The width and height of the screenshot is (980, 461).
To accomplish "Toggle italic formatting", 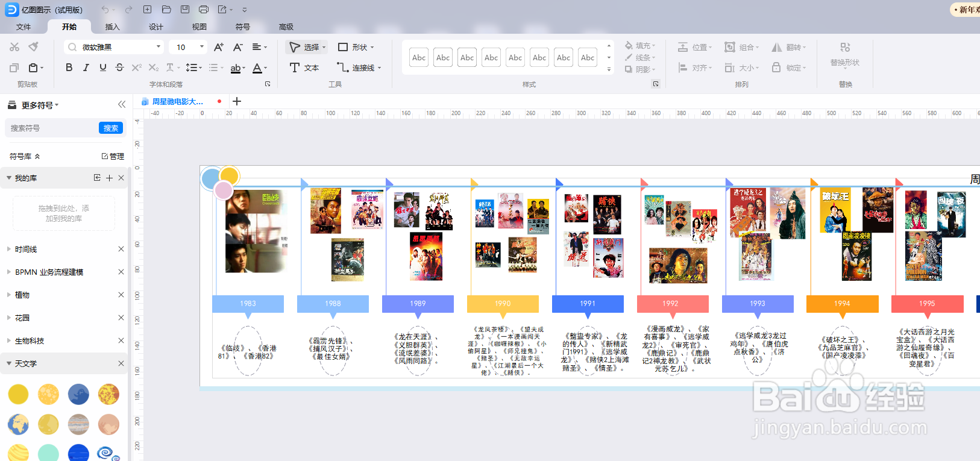I will 86,67.
